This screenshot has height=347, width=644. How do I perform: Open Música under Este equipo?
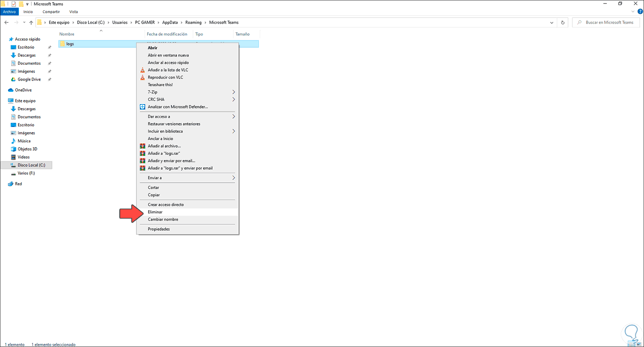(24, 141)
